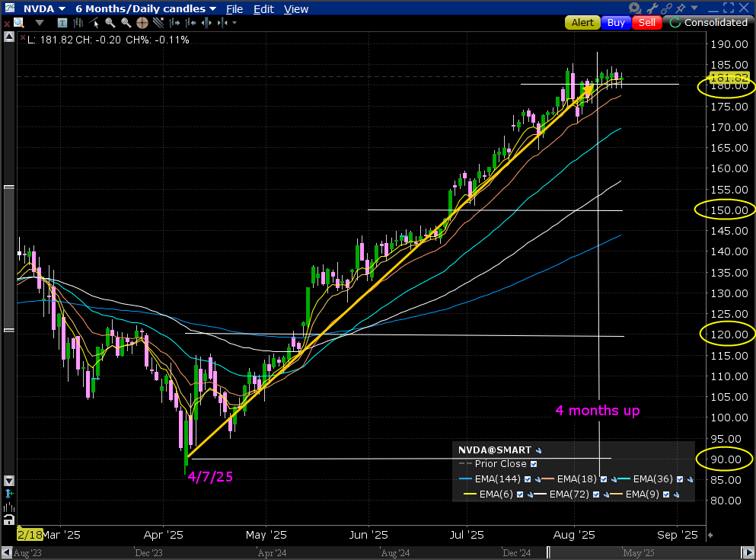Viewport: 756px width, 560px height.
Task: Select the trendline pointer tool
Action: click(94, 23)
